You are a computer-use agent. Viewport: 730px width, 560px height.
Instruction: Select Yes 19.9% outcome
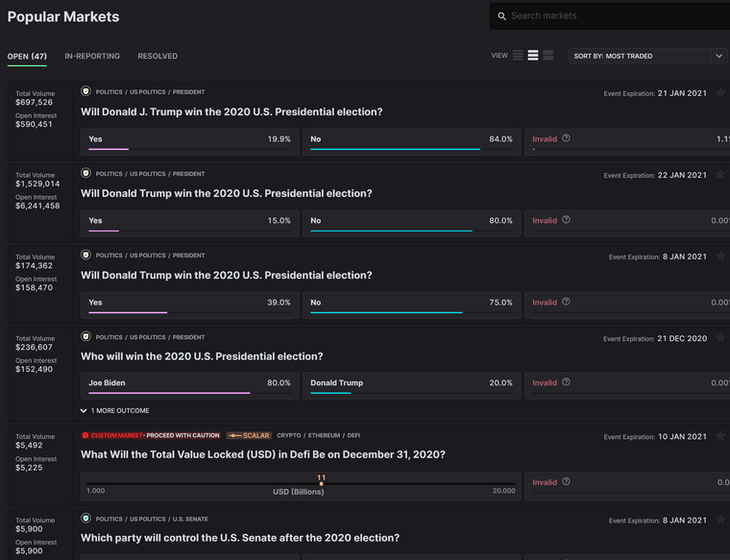[189, 142]
